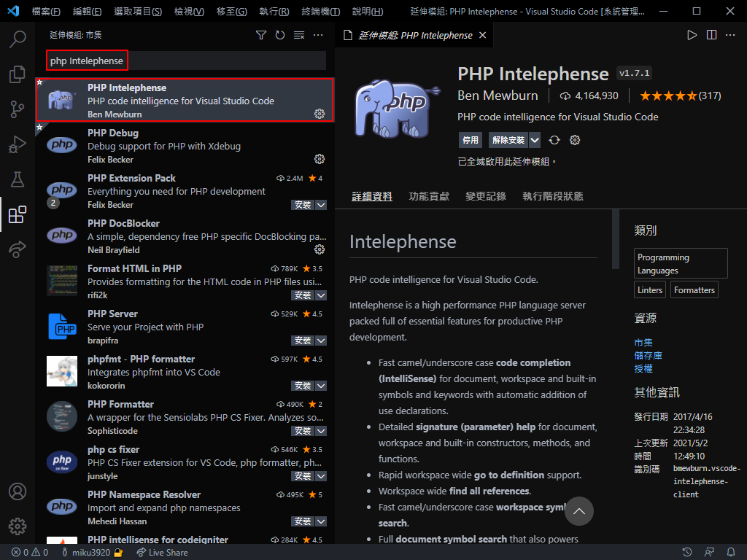Image resolution: width=747 pixels, height=560 pixels.
Task: Open the Search view in activity bar
Action: point(18,39)
